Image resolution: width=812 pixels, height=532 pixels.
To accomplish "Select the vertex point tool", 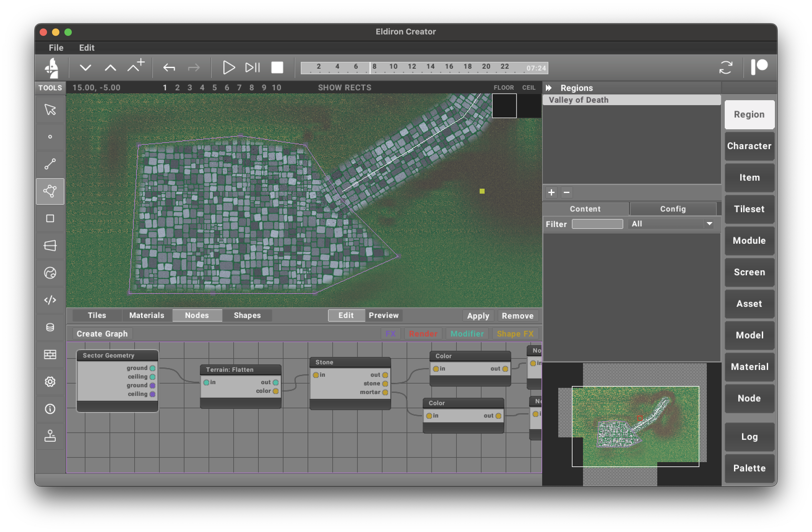I will pos(50,137).
